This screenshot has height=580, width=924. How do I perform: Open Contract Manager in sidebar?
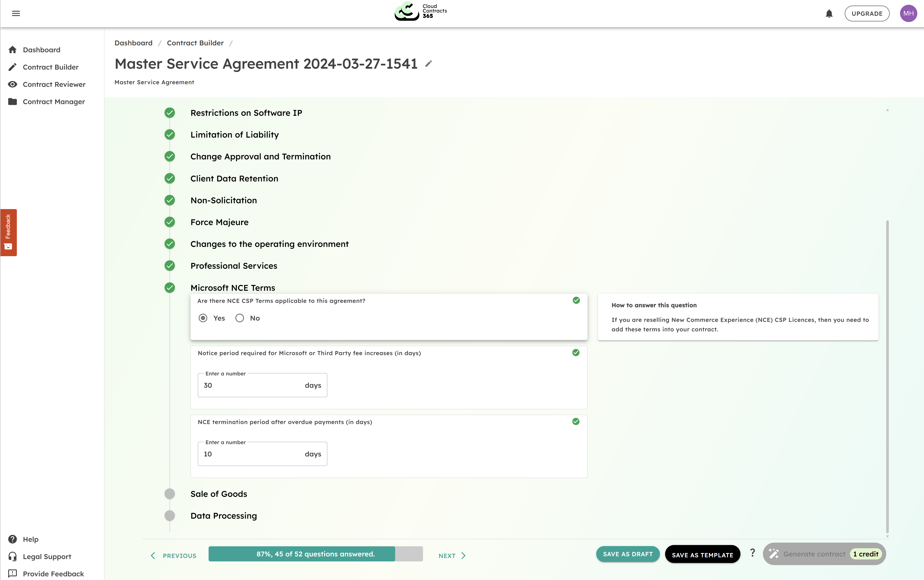click(x=54, y=102)
